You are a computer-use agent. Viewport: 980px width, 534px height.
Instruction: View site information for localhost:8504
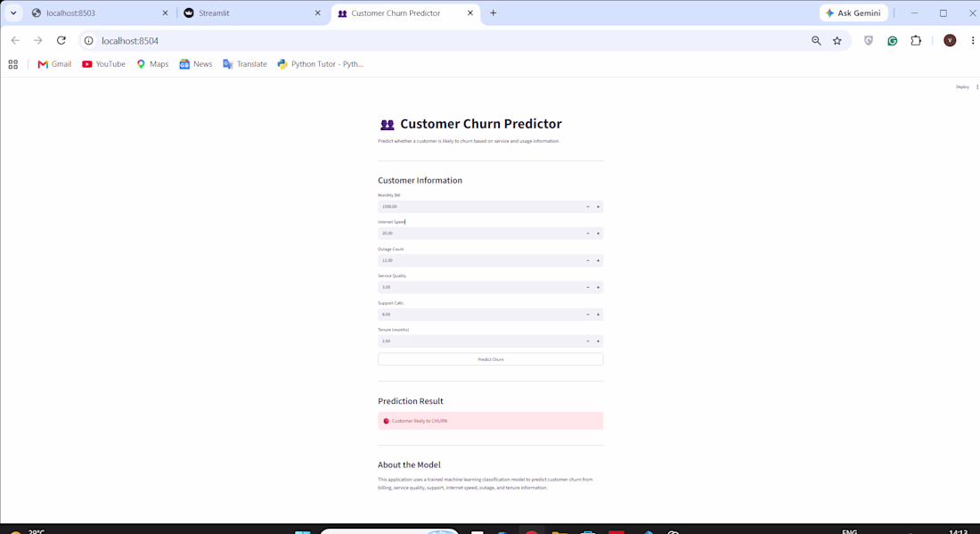[x=89, y=41]
